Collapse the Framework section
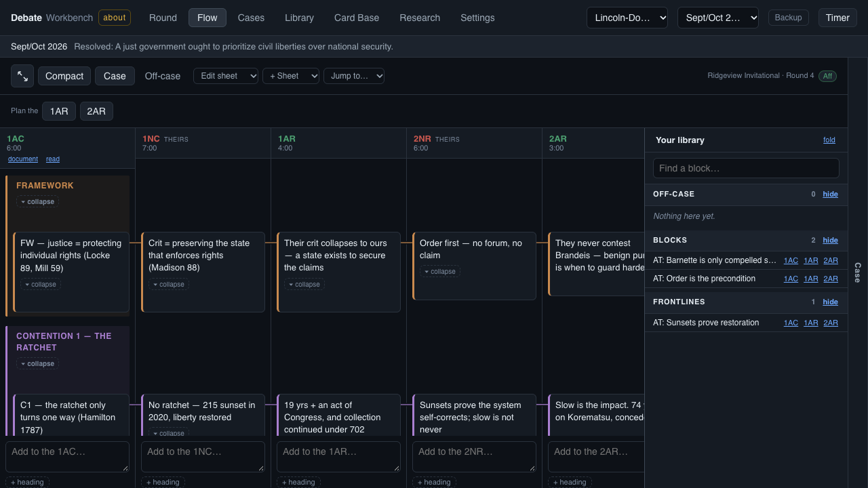 tap(37, 201)
